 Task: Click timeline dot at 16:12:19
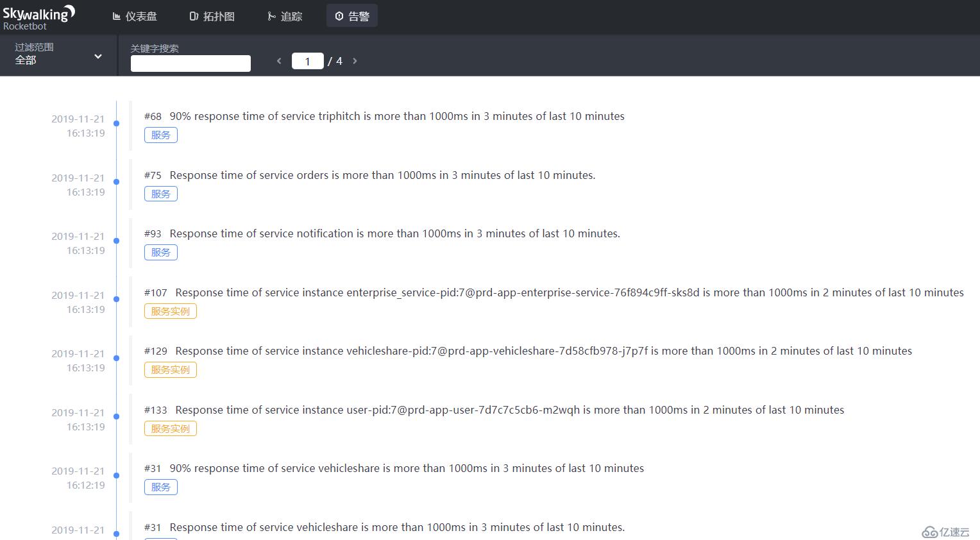coord(116,475)
